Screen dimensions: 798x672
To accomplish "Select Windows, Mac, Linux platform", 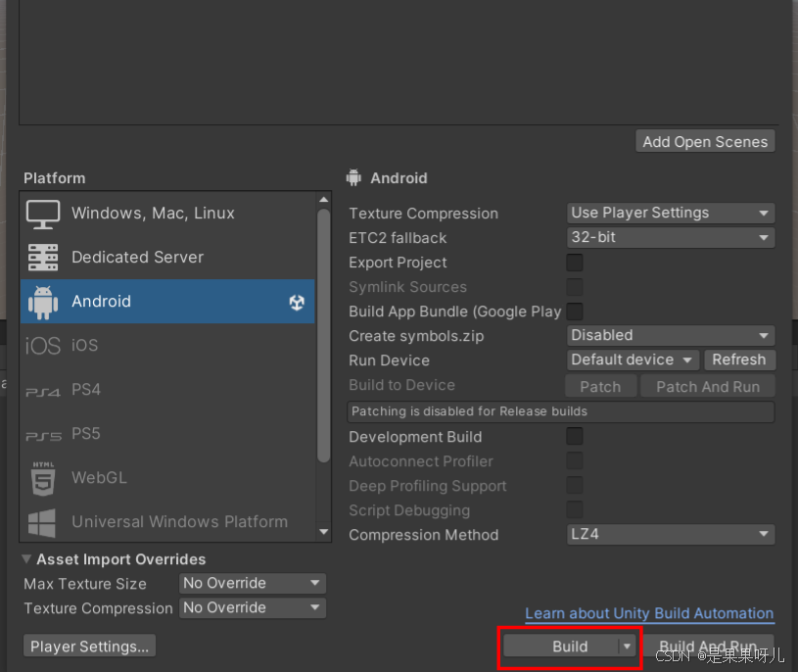I will pos(167,214).
